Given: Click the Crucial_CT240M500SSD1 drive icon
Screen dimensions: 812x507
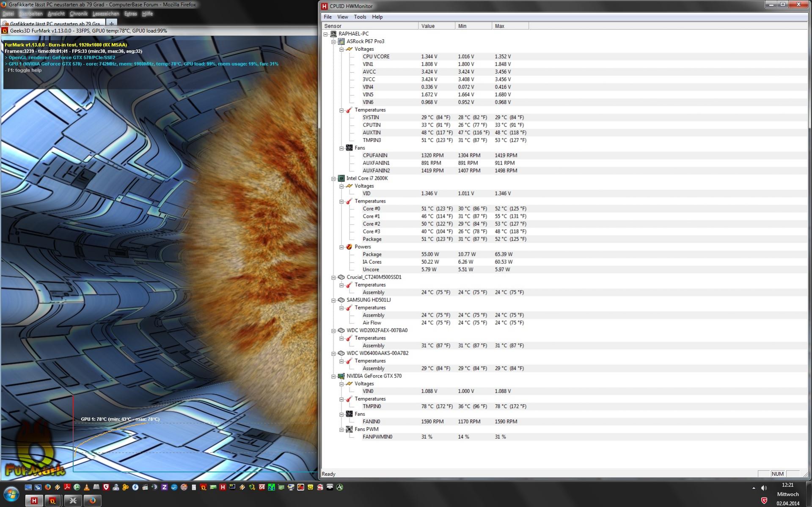Looking at the screenshot, I should [341, 277].
